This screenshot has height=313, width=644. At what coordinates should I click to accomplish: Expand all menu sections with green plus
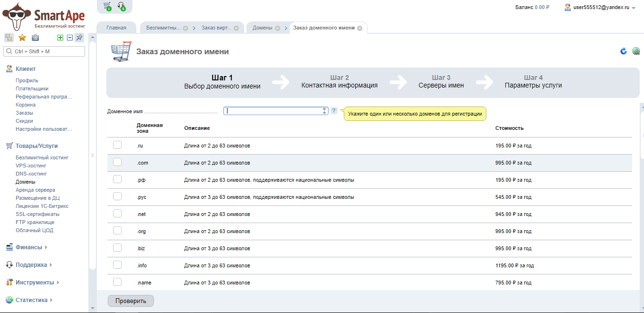point(60,38)
